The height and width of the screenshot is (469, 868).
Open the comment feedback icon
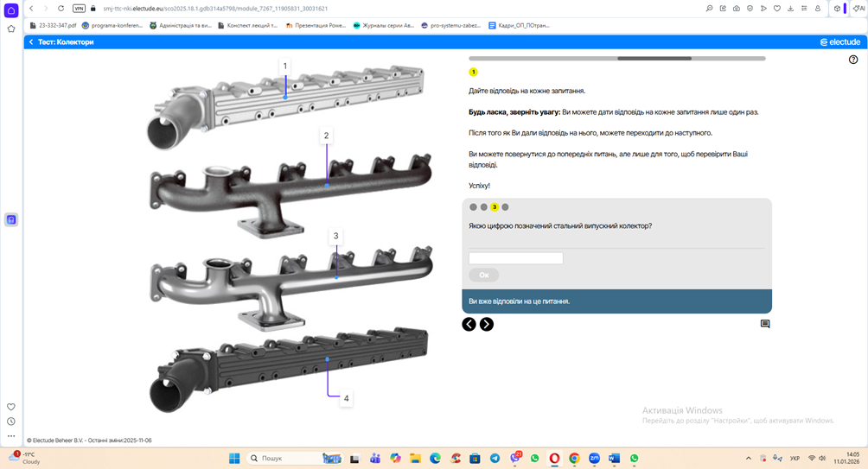(x=765, y=324)
